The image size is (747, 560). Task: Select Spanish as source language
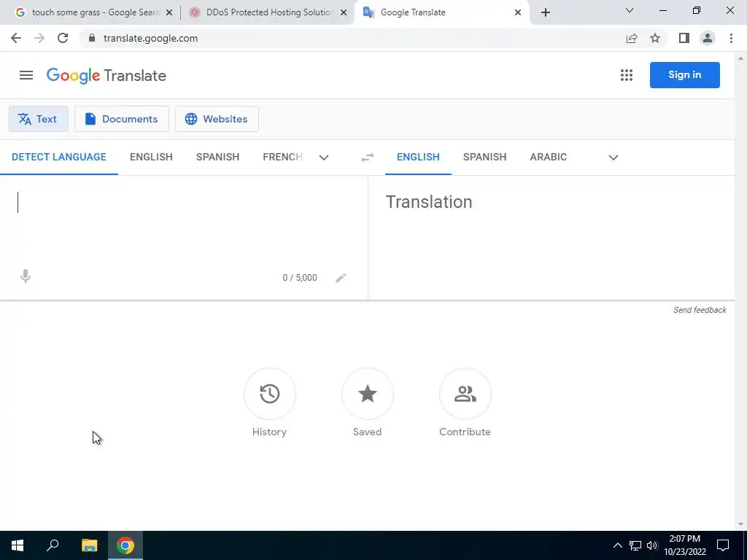[x=217, y=157]
